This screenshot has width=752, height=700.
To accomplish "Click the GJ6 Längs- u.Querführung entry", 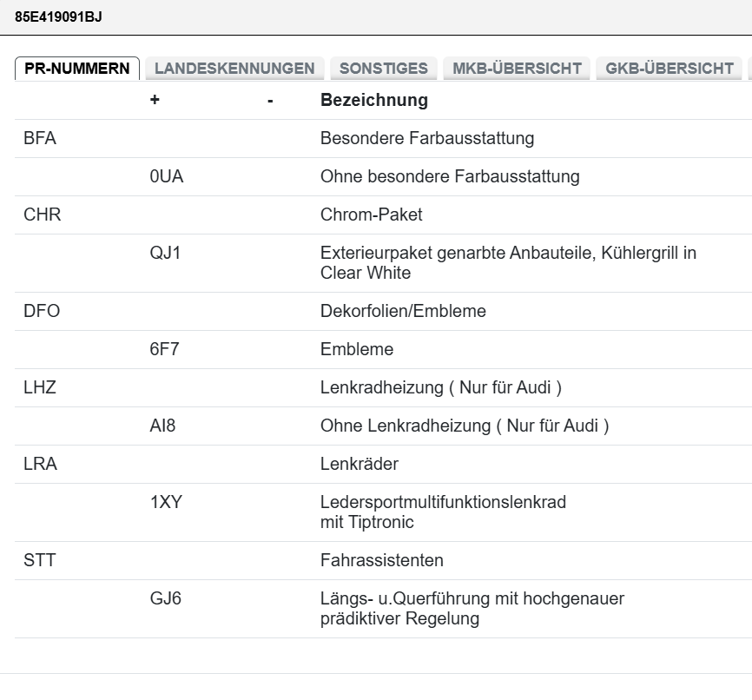I will [383, 608].
